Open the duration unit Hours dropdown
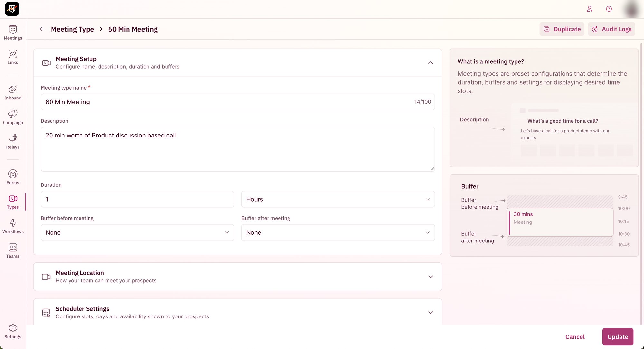Viewport: 644px width, 349px height. pos(338,199)
